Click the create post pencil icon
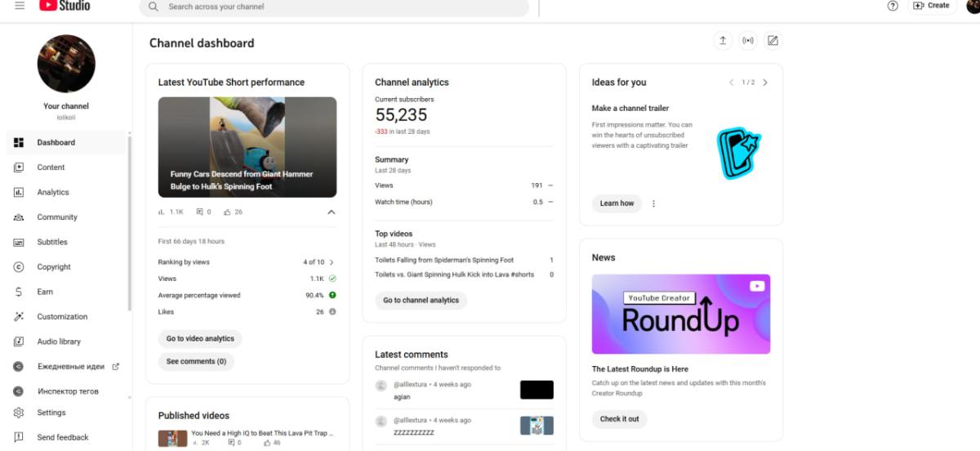This screenshot has height=451, width=980. tap(773, 41)
